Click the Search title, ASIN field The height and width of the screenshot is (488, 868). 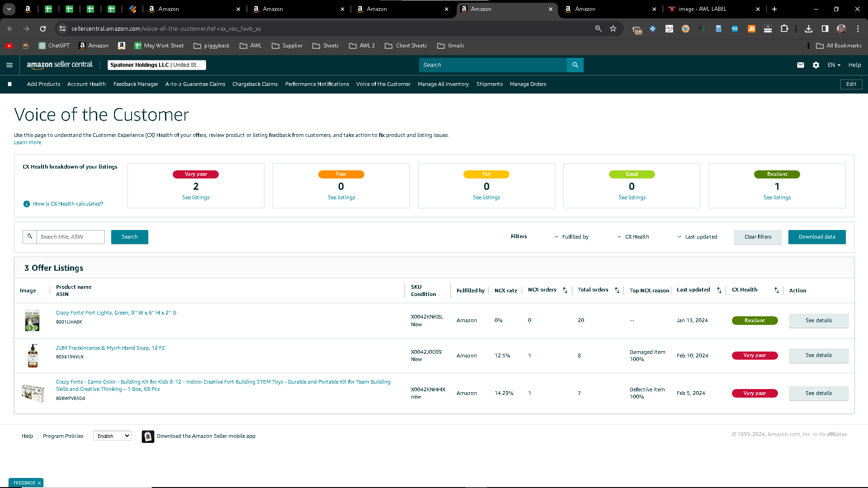(71, 237)
